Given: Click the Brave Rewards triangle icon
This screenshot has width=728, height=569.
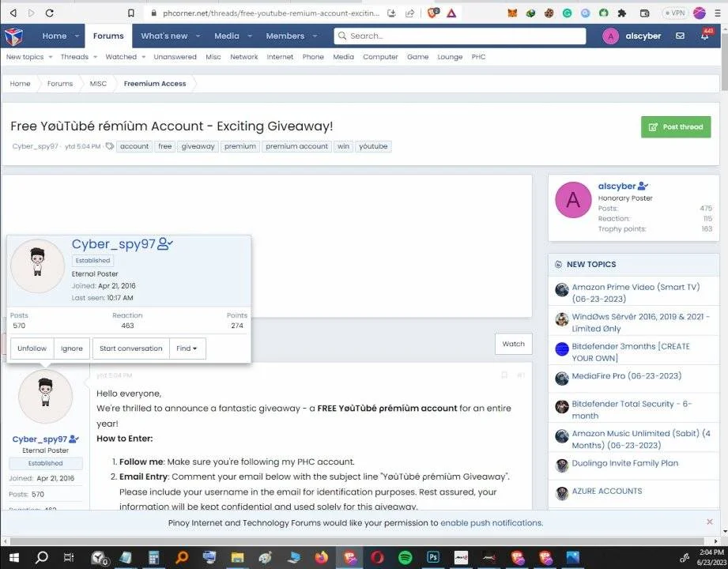Looking at the screenshot, I should (x=451, y=13).
